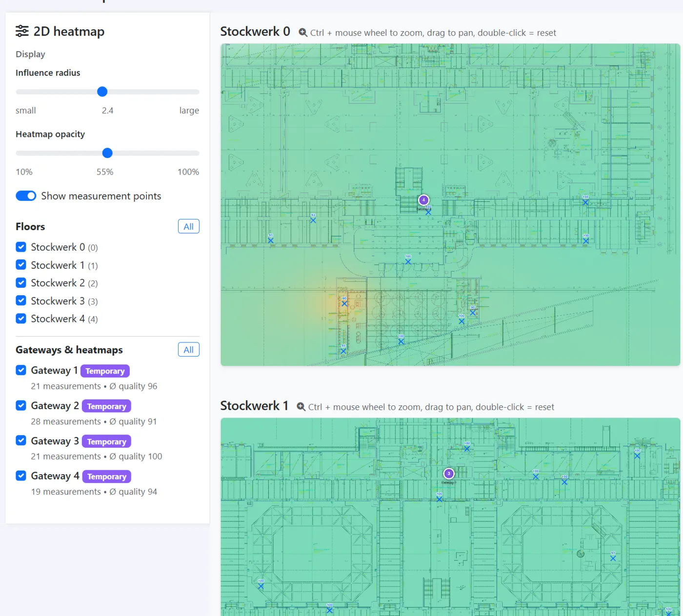
Task: Click the 2D heatmap panel title
Action: click(69, 32)
